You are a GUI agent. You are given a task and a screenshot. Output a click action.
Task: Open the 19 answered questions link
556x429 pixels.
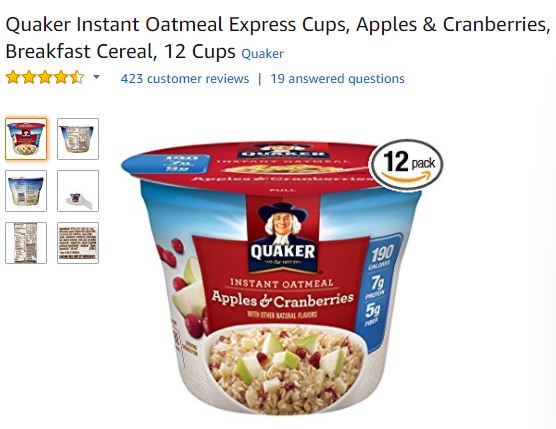coord(337,79)
